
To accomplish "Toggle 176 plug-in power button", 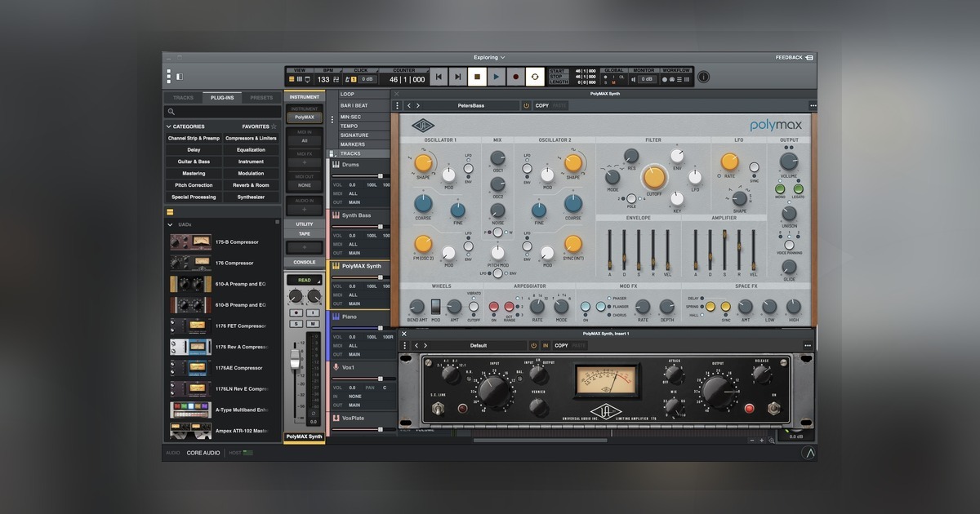I will 533,346.
